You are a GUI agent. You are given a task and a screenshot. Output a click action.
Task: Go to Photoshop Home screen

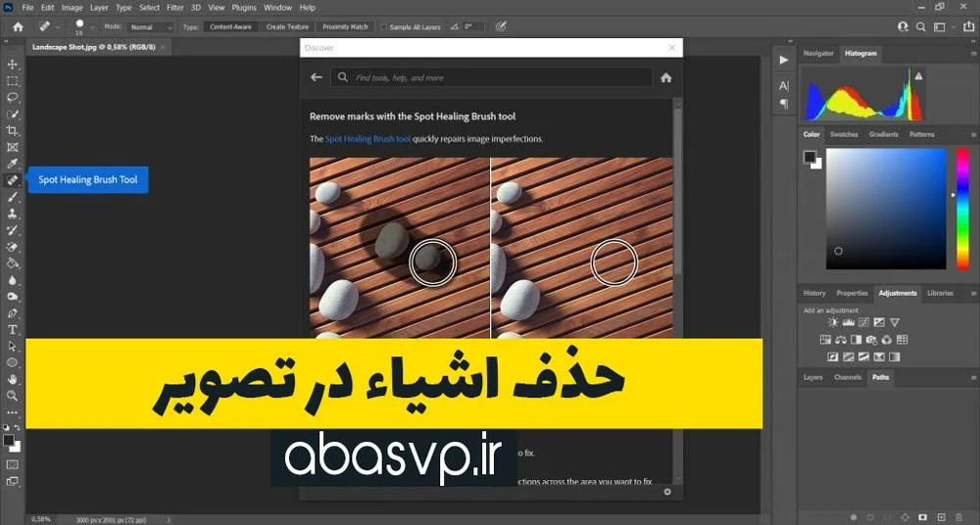coord(18,26)
